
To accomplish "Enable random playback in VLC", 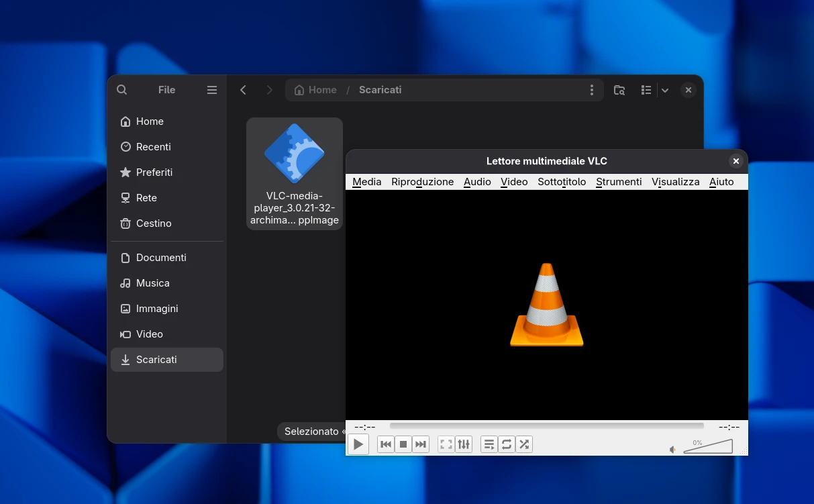I will [524, 444].
